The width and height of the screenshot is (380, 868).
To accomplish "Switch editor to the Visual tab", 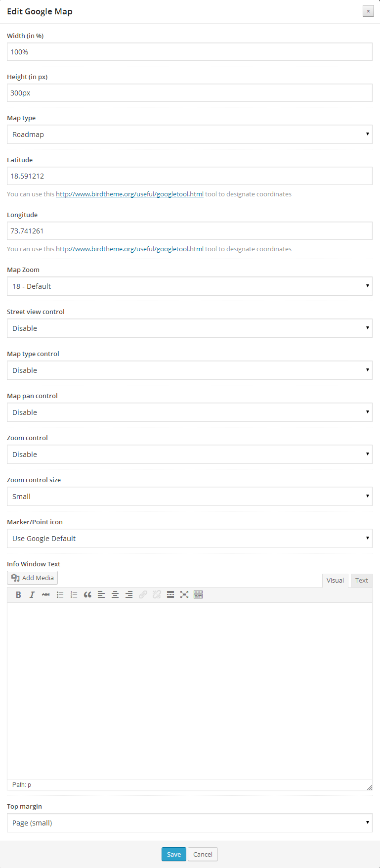I will [335, 580].
